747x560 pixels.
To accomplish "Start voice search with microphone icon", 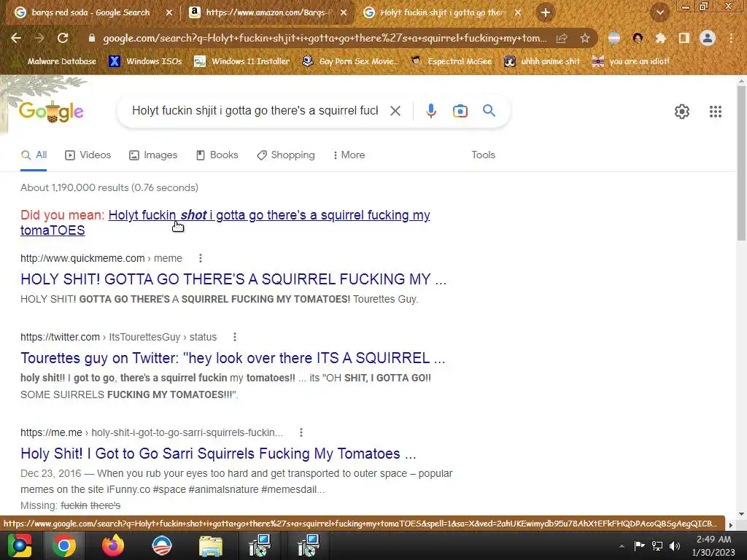I will pyautogui.click(x=430, y=111).
